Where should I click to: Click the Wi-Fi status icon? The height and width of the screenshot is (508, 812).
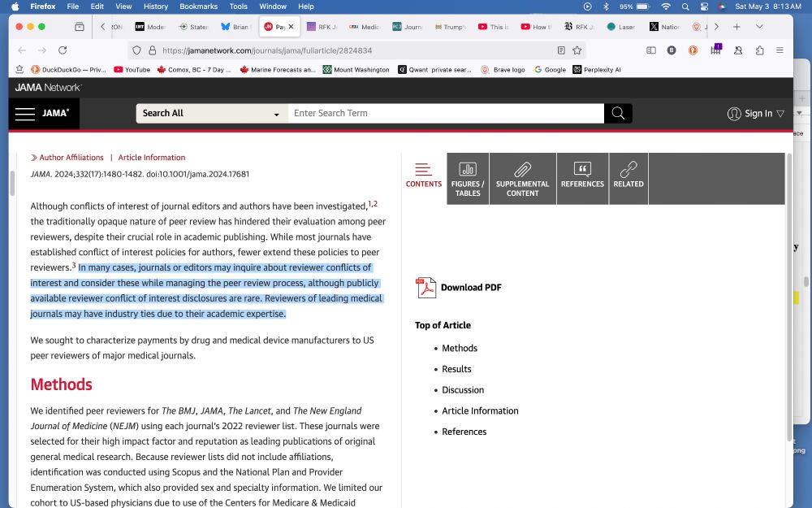pyautogui.click(x=666, y=7)
